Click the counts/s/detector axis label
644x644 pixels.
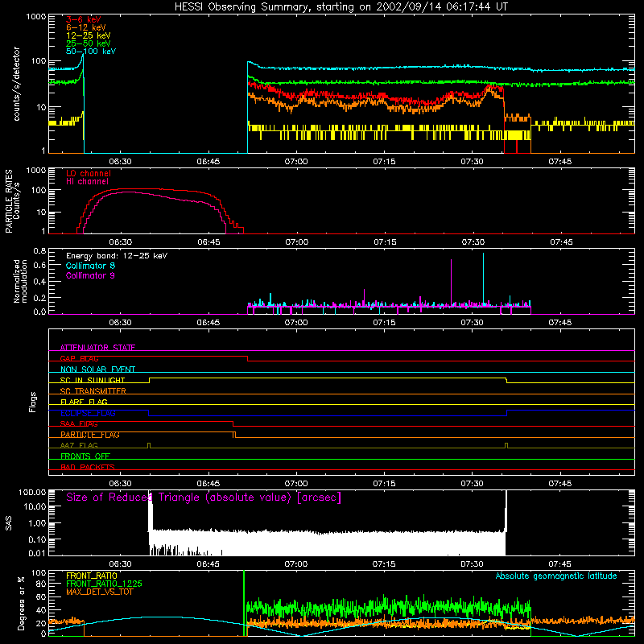tap(17, 84)
